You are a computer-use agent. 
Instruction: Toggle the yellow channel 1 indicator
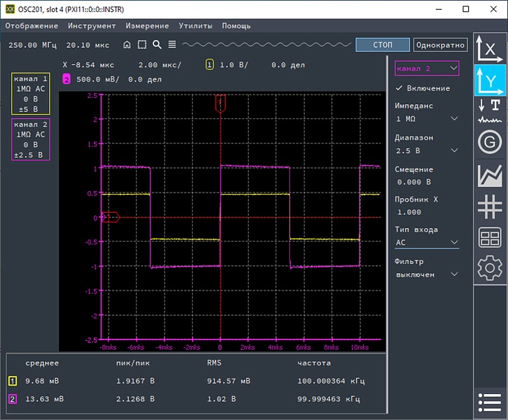pyautogui.click(x=210, y=64)
